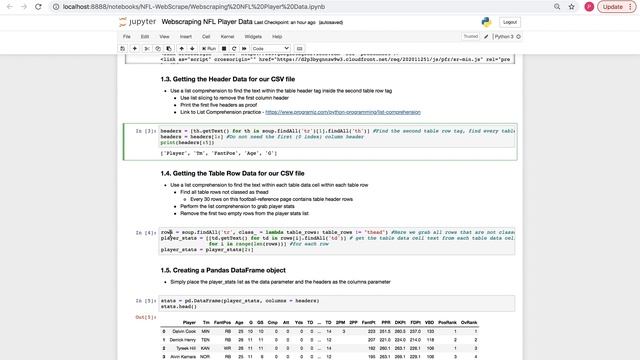Click bullet "Print the first five headers as proof"
Screen dimensions: 640x360
click(219, 105)
